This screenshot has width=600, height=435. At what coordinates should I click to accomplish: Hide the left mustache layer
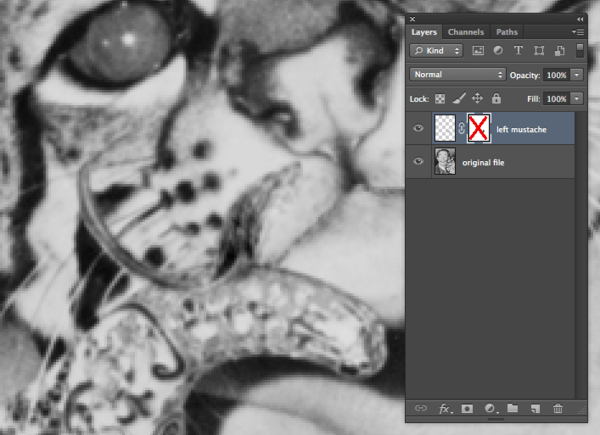(418, 128)
